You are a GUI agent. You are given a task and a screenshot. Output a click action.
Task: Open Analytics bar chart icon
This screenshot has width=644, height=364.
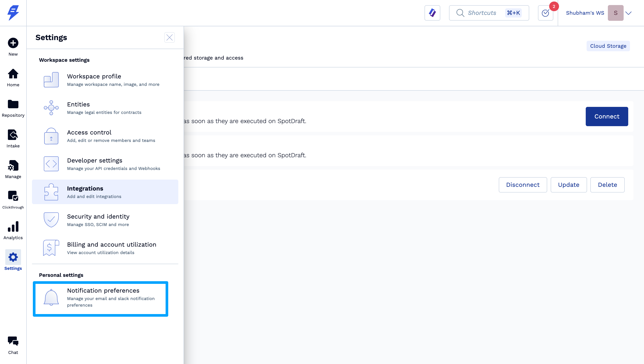pyautogui.click(x=13, y=227)
